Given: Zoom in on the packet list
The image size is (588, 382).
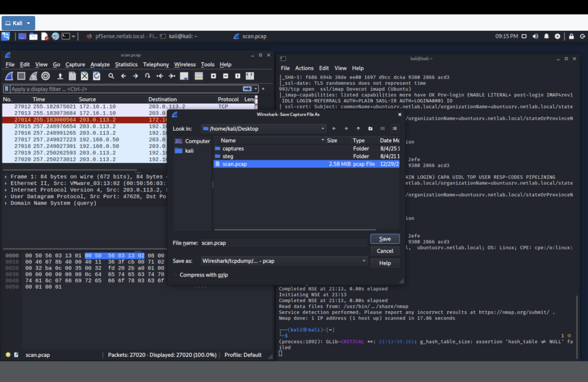Looking at the screenshot, I should tap(213, 76).
